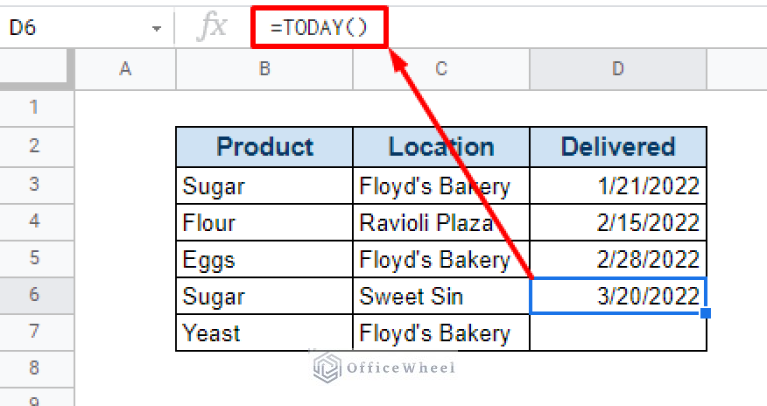The height and width of the screenshot is (406, 767).
Task: Select row 7 header
Action: coord(34,333)
